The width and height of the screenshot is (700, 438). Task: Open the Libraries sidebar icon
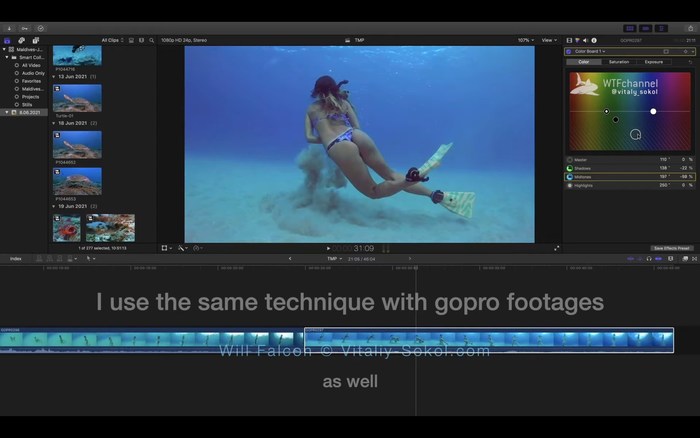[x=8, y=40]
